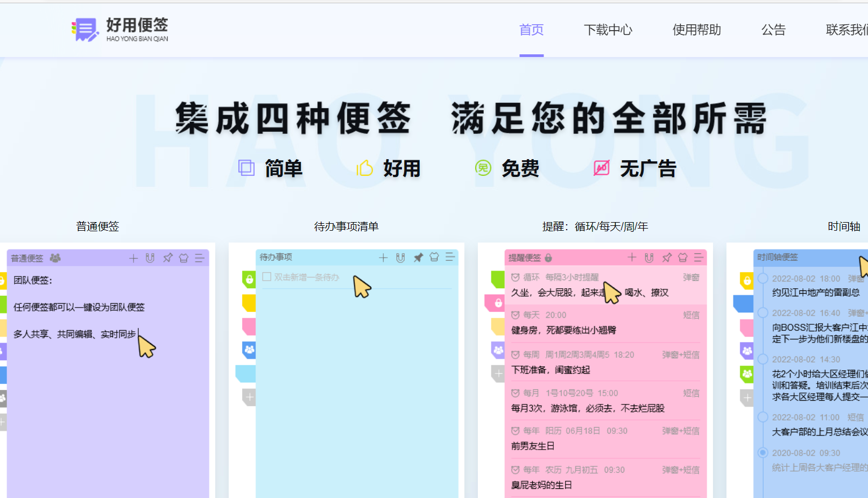The width and height of the screenshot is (868, 498).
Task: Click the alarm icon of 循环 reminder
Action: click(x=516, y=278)
